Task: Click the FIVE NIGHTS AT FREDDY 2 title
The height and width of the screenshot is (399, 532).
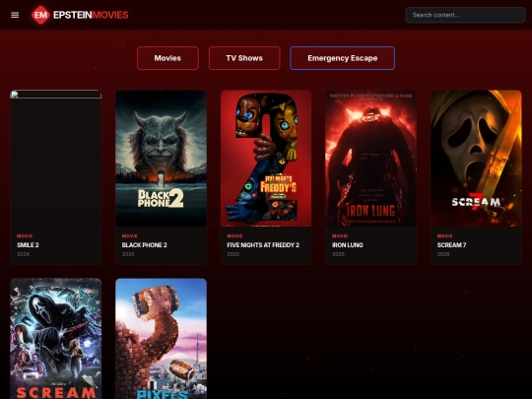Action: click(263, 245)
